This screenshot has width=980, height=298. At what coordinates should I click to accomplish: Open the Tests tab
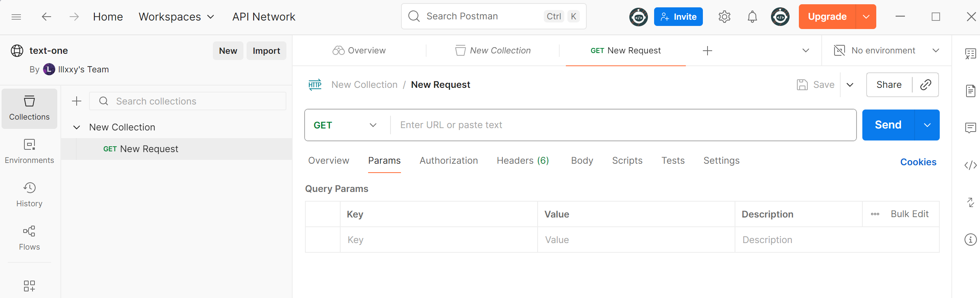[673, 161]
